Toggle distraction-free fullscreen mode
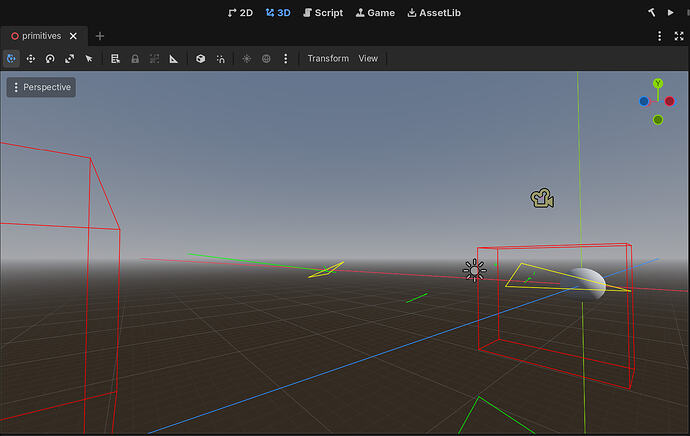The width and height of the screenshot is (690, 436). coord(679,36)
